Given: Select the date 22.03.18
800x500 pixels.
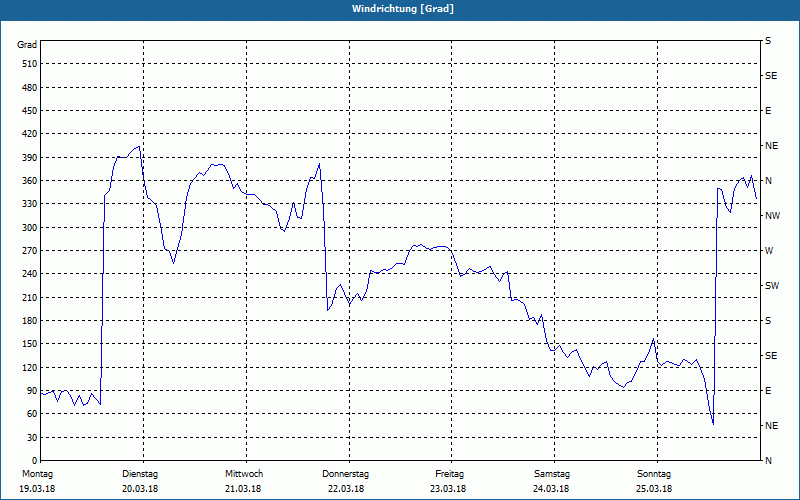Looking at the screenshot, I should [x=346, y=489].
